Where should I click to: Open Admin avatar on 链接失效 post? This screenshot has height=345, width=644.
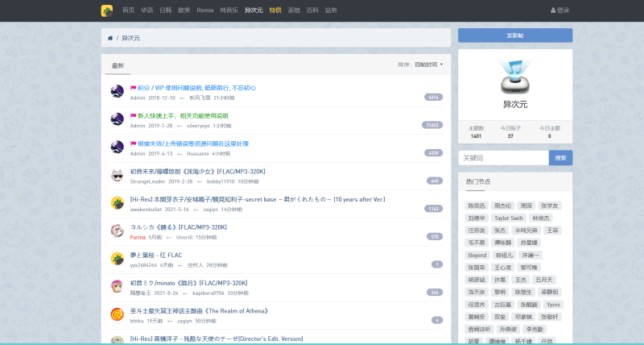click(x=117, y=148)
